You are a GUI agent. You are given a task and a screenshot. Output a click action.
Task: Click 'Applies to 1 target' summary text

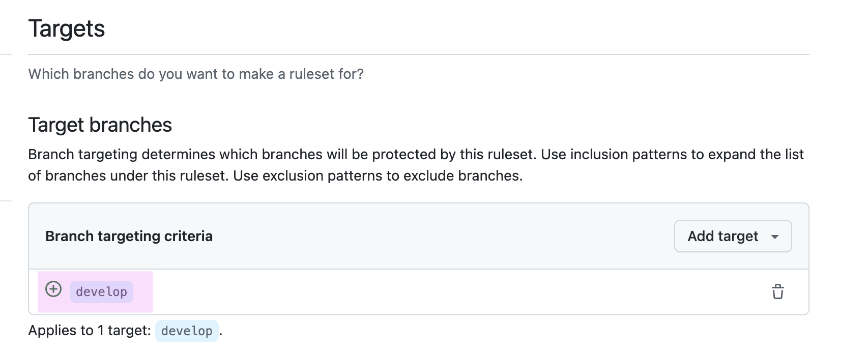coord(90,331)
